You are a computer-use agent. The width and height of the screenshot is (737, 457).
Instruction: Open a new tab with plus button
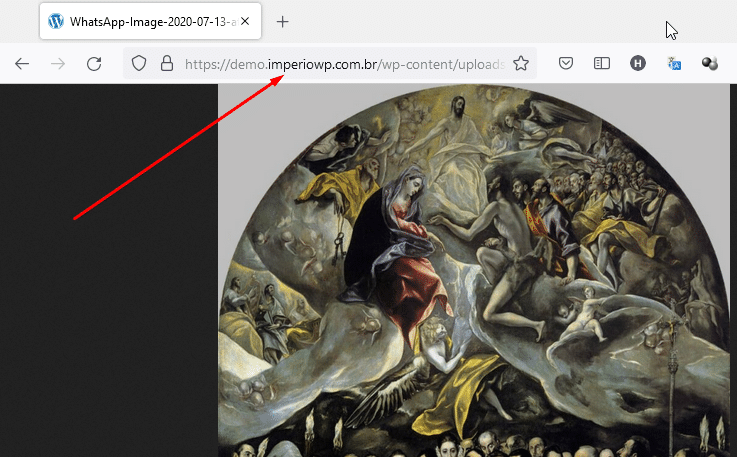point(283,21)
